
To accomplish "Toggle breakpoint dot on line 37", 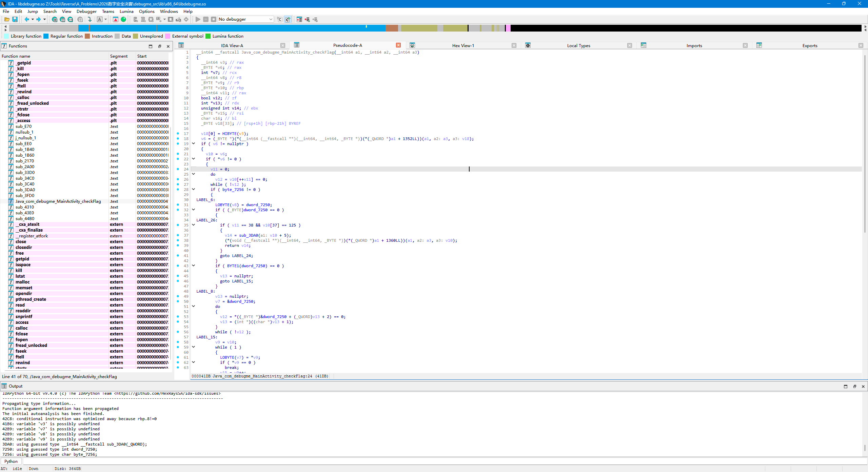I will [178, 235].
